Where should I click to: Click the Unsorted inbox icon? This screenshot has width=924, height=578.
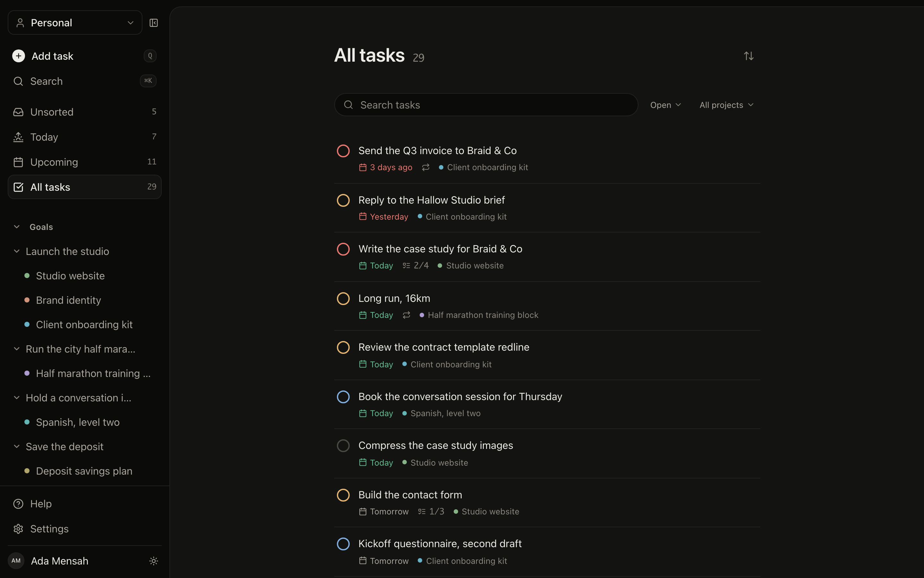[x=18, y=112]
